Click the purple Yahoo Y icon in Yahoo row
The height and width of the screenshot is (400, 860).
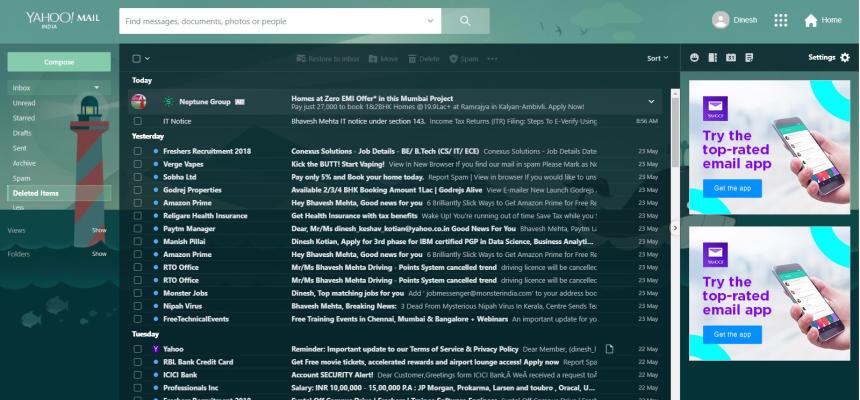[156, 349]
